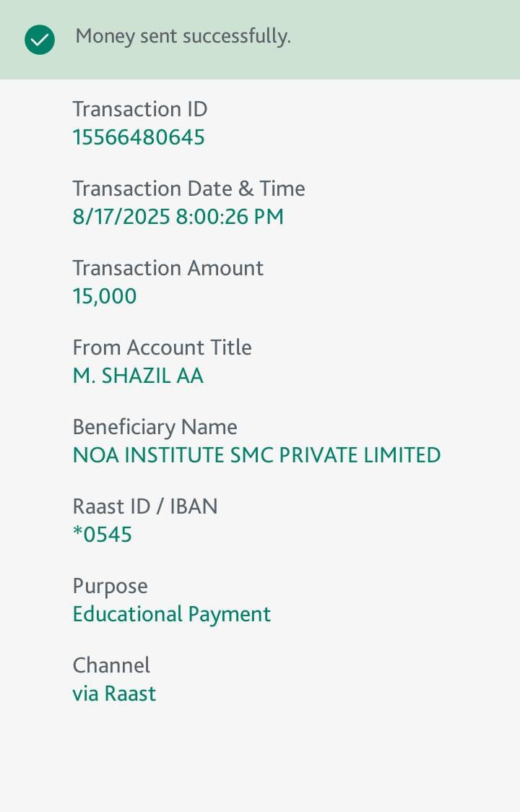This screenshot has width=520, height=812.
Task: Click the Purpose label
Action: pyautogui.click(x=110, y=586)
